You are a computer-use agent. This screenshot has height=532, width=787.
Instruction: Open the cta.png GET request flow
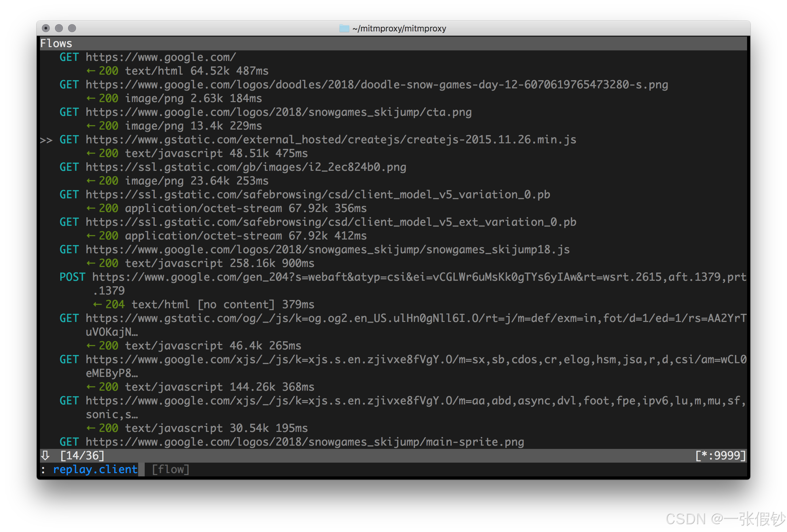[x=278, y=112]
